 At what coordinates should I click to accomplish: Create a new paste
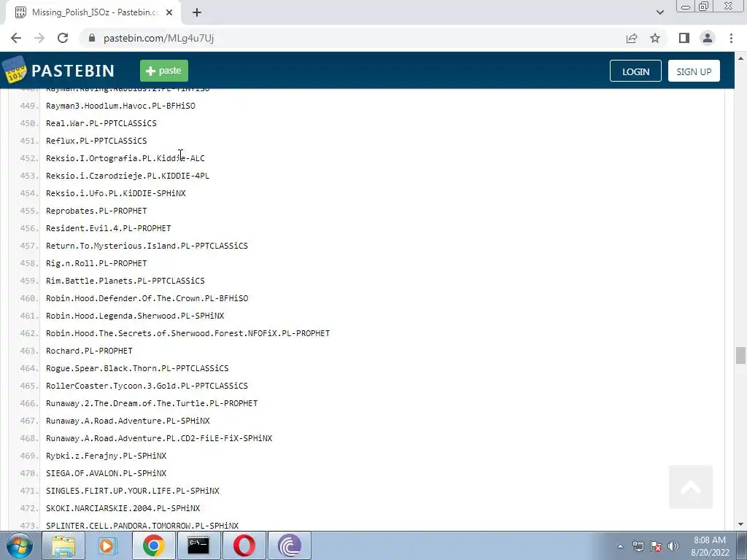click(x=164, y=71)
